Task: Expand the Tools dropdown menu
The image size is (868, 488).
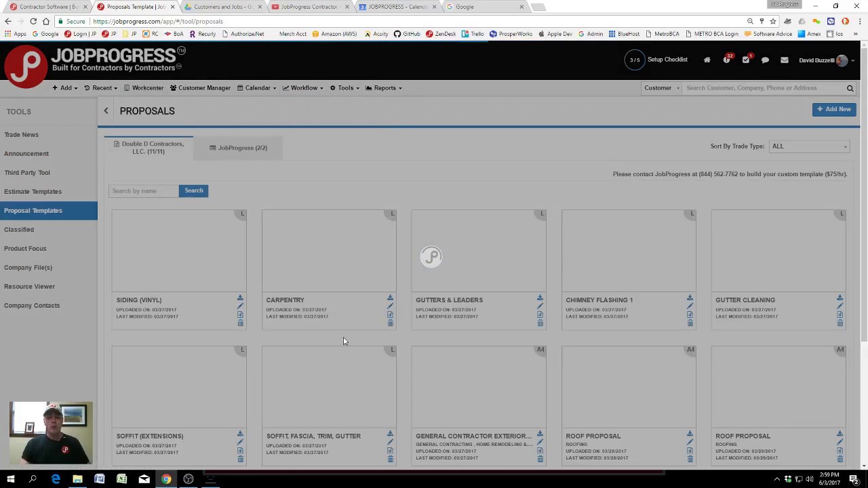Action: tap(344, 88)
